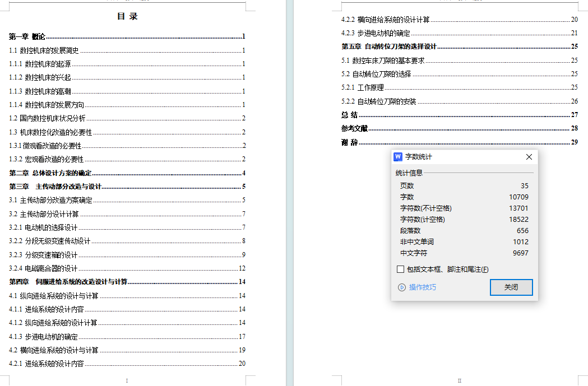
Task: Open the 操作技巧 link
Action: click(422, 287)
